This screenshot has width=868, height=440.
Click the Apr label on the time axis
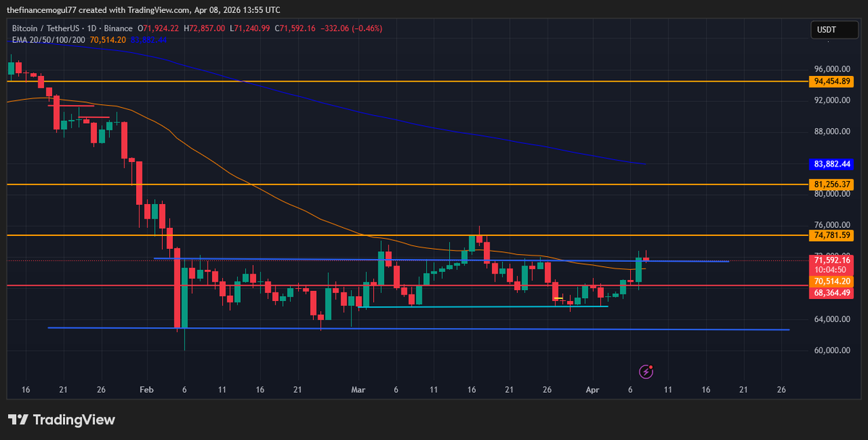point(592,389)
